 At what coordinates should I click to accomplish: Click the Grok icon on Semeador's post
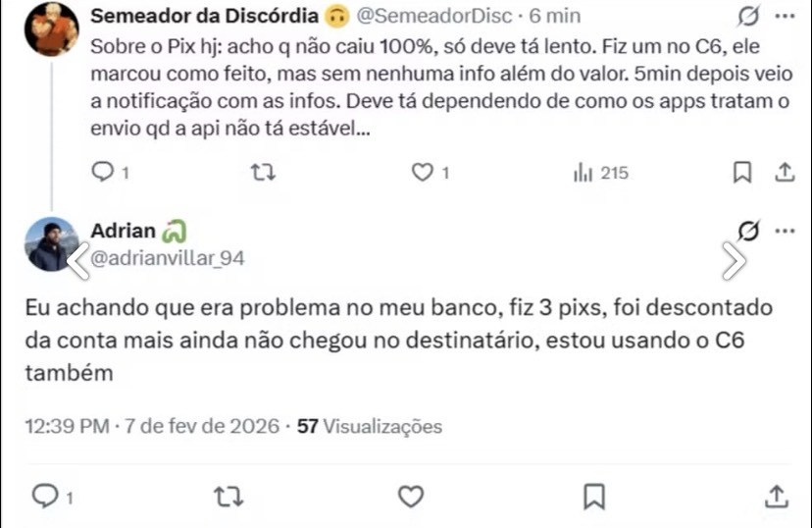point(748,17)
